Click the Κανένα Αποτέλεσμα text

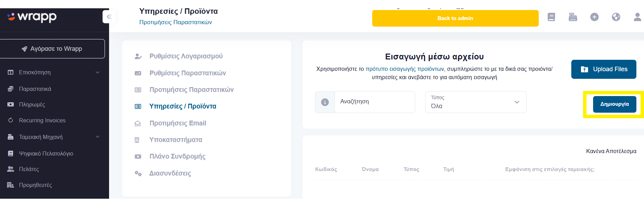click(611, 151)
